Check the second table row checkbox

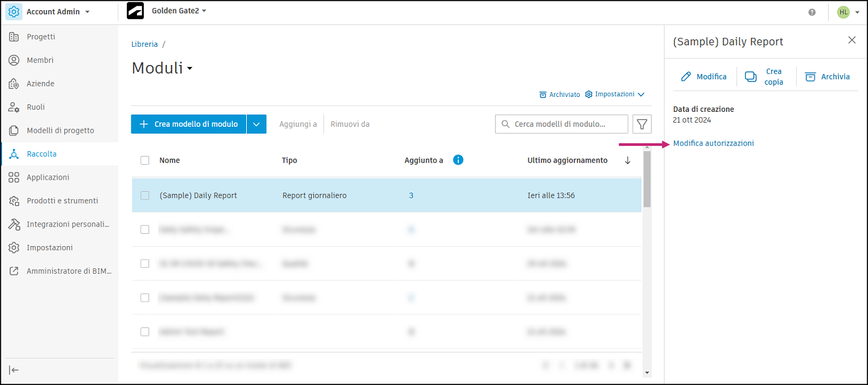point(144,230)
